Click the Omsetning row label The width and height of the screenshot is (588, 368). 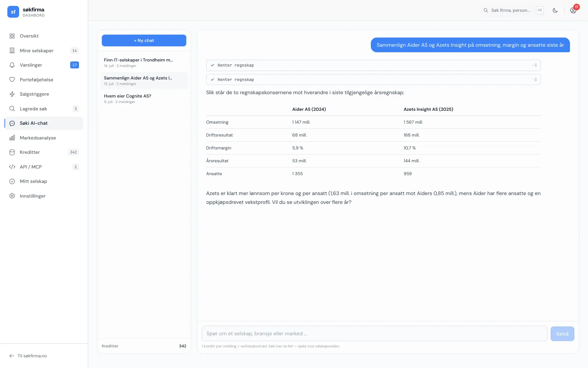(217, 122)
